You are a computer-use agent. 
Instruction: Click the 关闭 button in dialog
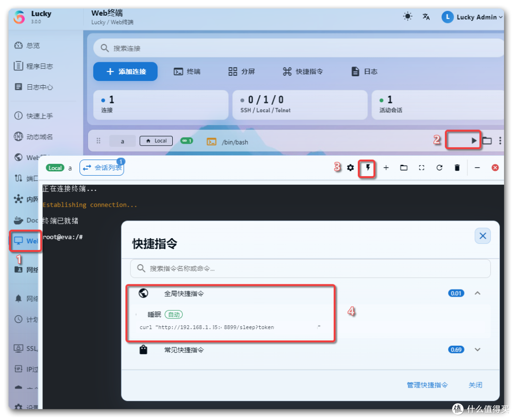coord(475,385)
